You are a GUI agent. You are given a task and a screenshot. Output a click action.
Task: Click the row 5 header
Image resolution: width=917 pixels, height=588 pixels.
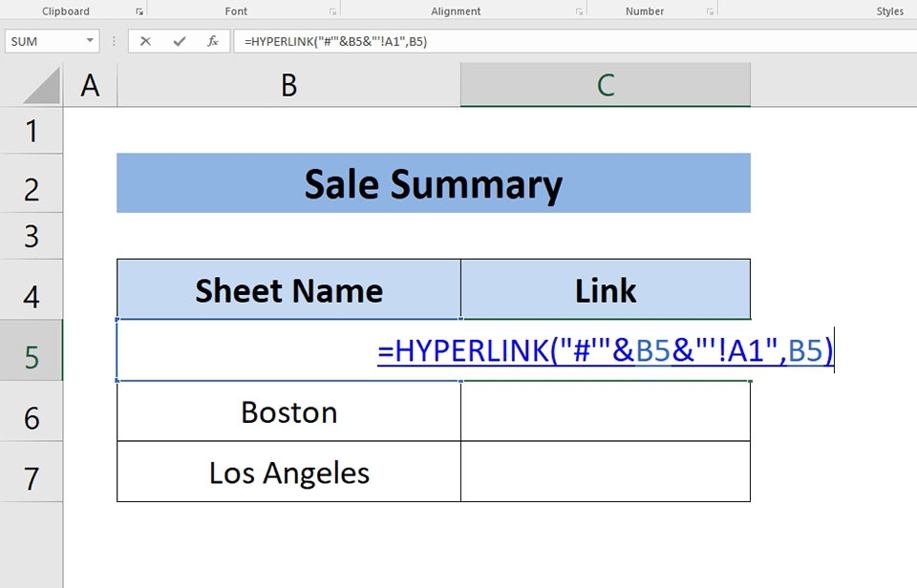32,350
